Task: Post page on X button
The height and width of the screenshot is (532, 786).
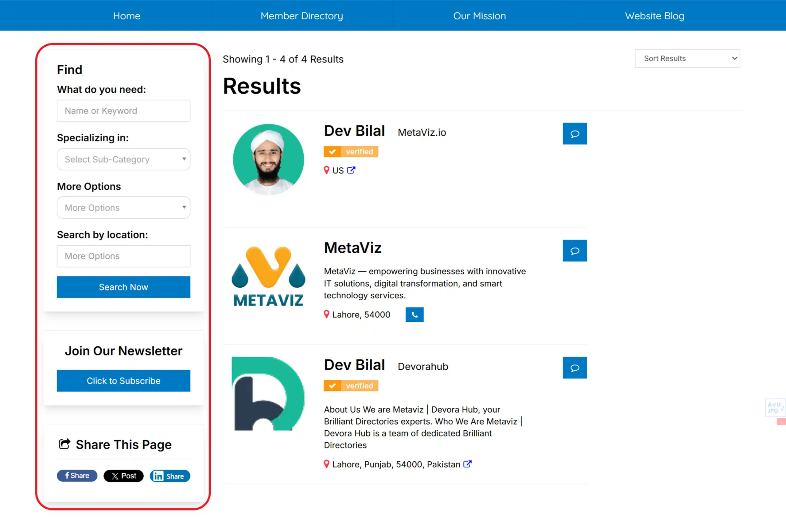Action: (123, 476)
